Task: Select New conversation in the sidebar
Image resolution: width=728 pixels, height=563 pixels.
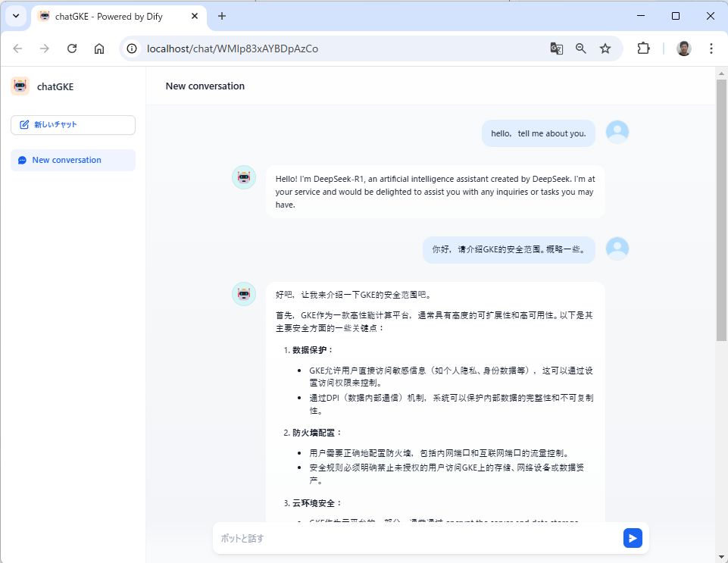Action: point(73,160)
